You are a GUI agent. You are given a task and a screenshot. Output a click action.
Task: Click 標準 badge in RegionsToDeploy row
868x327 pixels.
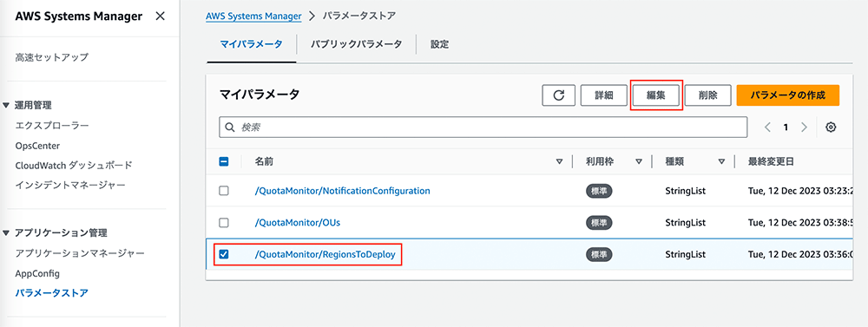[x=599, y=254]
